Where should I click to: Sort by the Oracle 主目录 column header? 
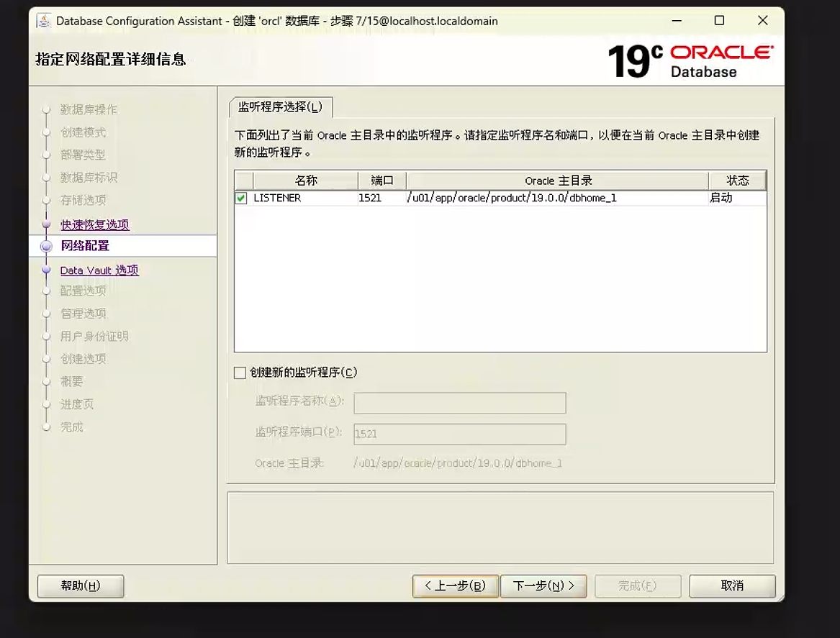[x=558, y=181]
